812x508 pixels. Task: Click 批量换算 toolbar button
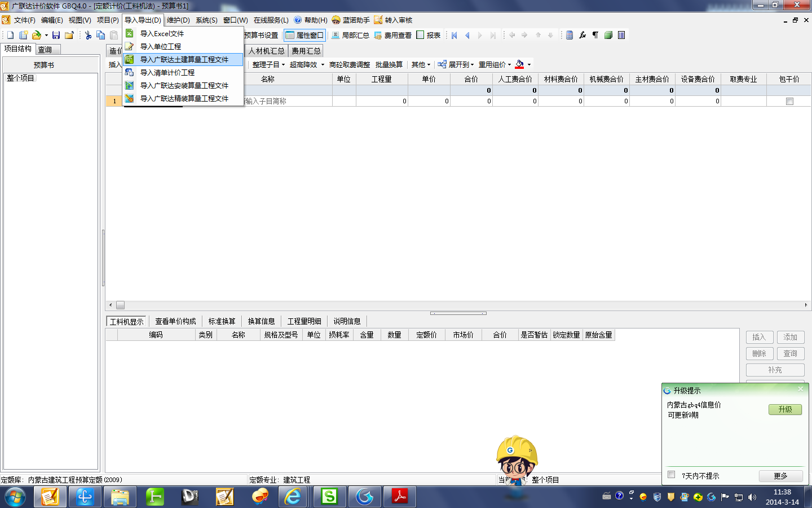point(389,64)
